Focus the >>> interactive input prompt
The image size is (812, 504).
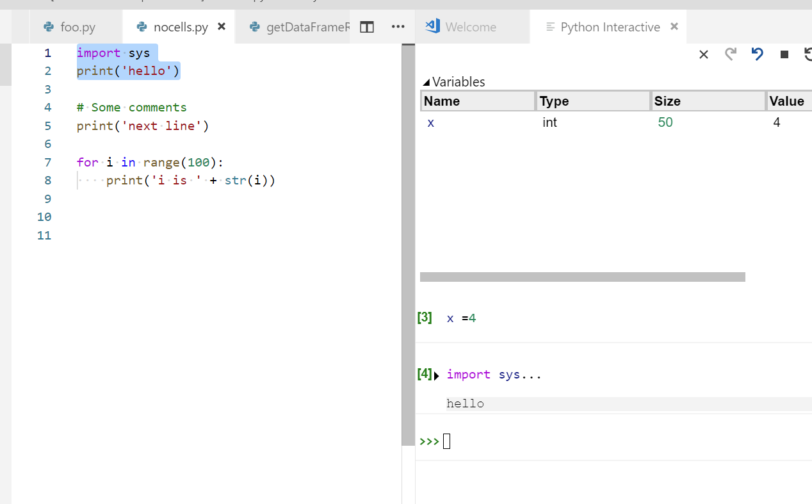[446, 441]
